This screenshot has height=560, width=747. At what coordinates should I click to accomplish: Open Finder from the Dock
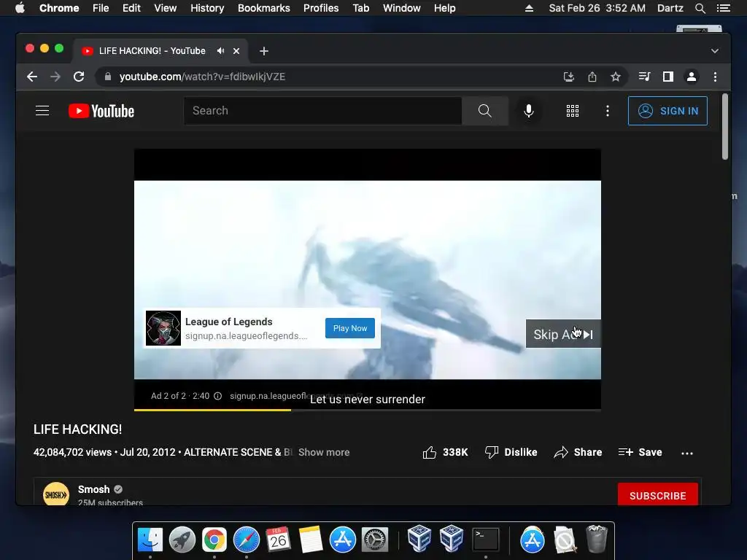(150, 540)
